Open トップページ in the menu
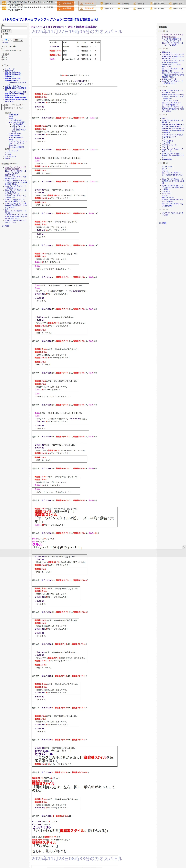This screenshot has width=186, height=868. click(10, 69)
